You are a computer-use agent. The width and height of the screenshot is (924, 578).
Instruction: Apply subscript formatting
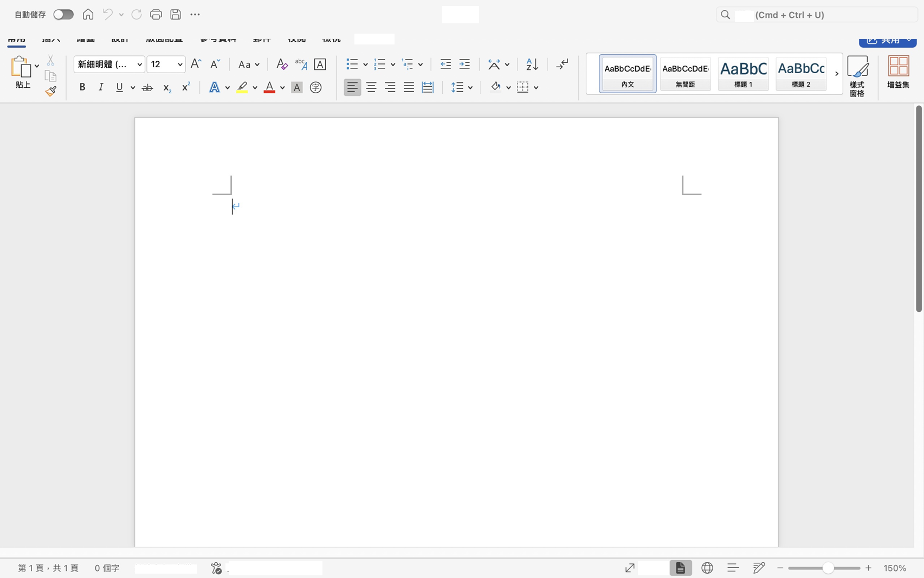pyautogui.click(x=167, y=87)
